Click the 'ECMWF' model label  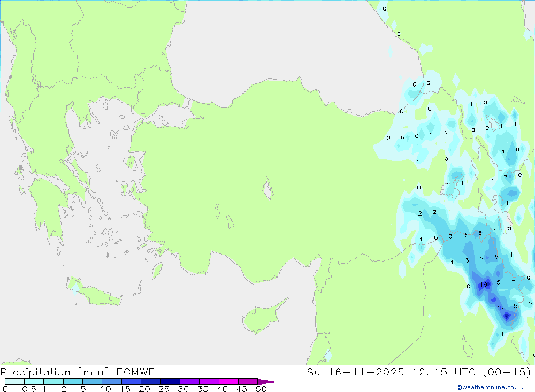[x=135, y=372]
